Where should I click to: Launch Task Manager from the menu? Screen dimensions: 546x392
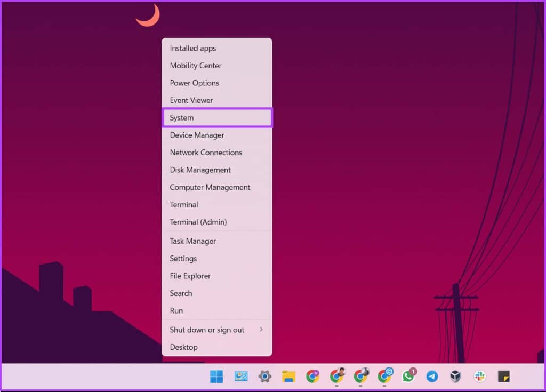(217, 241)
